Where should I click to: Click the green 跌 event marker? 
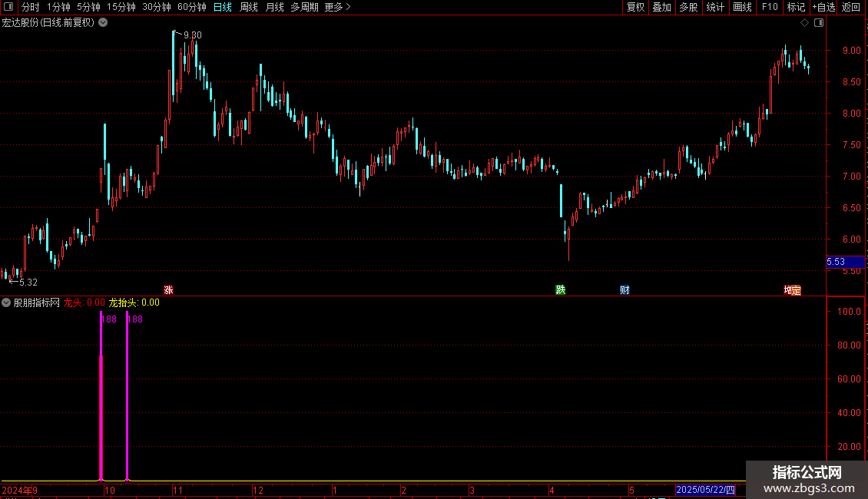[x=560, y=290]
